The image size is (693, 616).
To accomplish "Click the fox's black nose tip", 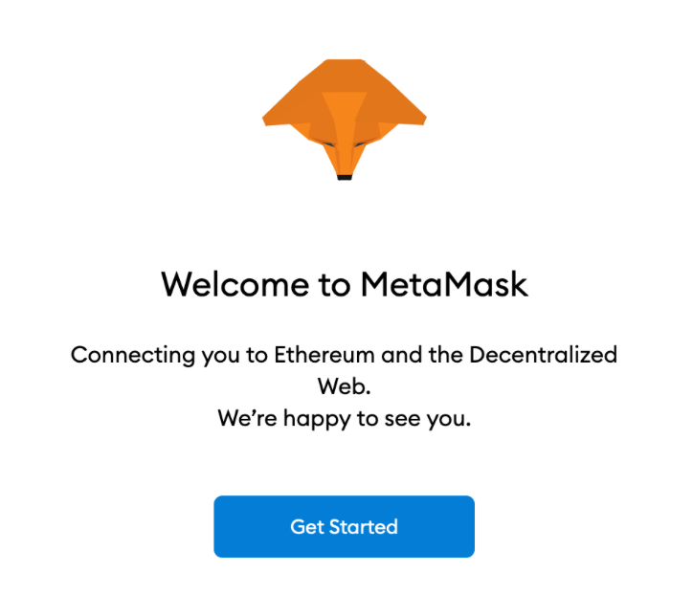I will pyautogui.click(x=345, y=178).
